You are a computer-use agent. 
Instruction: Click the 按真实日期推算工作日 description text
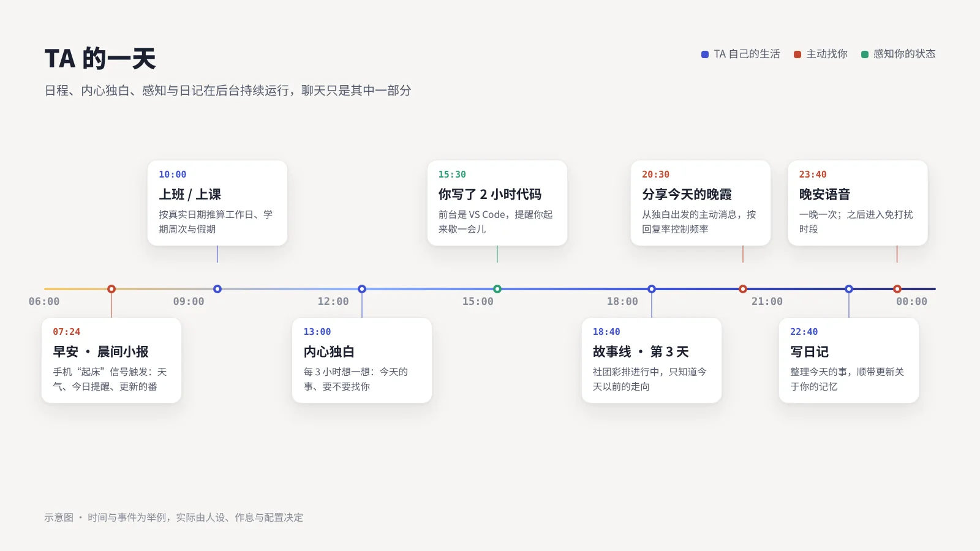[x=216, y=222]
